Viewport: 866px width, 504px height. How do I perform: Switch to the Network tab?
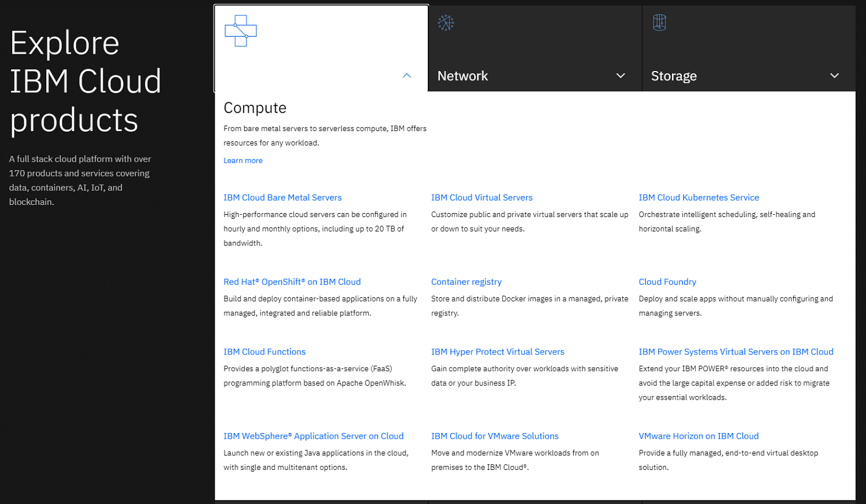click(462, 76)
